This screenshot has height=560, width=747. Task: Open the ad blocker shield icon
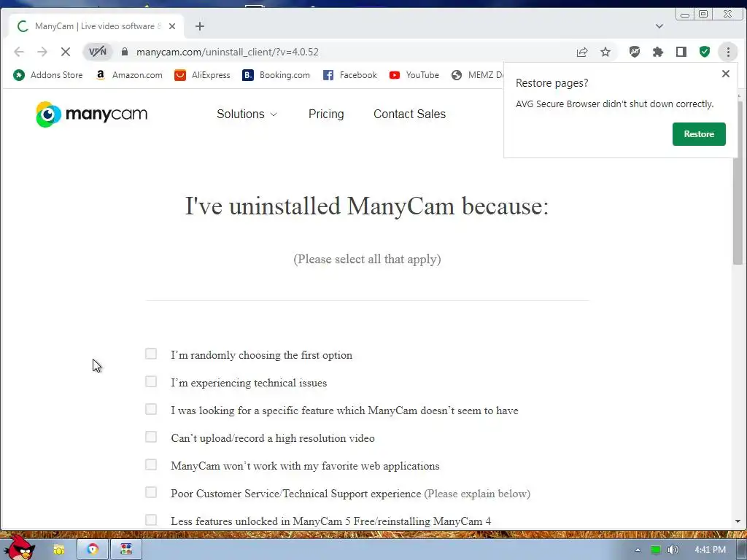coord(635,52)
